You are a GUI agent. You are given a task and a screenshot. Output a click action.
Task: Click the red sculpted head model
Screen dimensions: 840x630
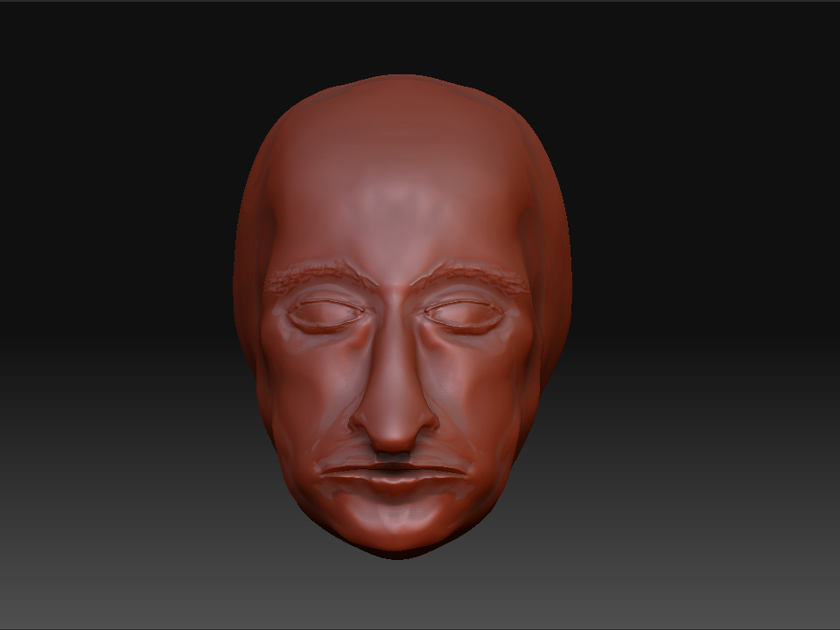[x=402, y=316]
